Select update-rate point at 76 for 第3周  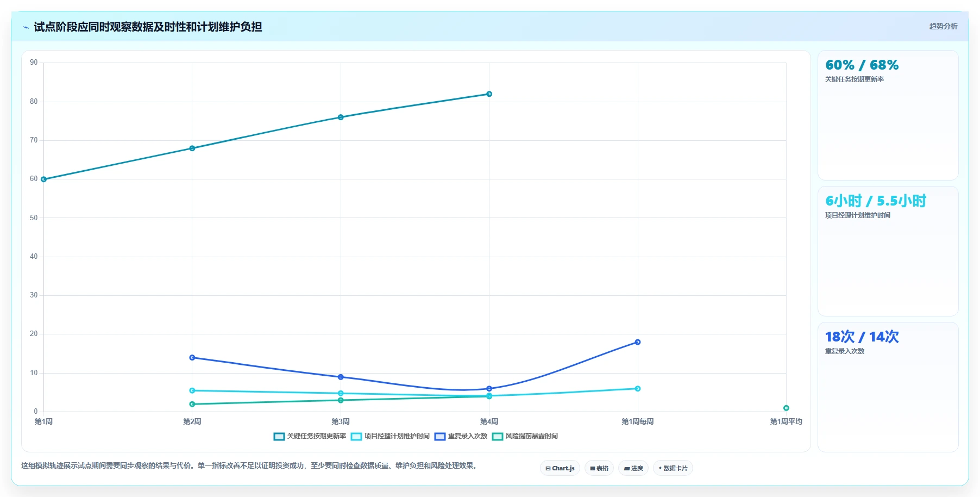pos(341,117)
